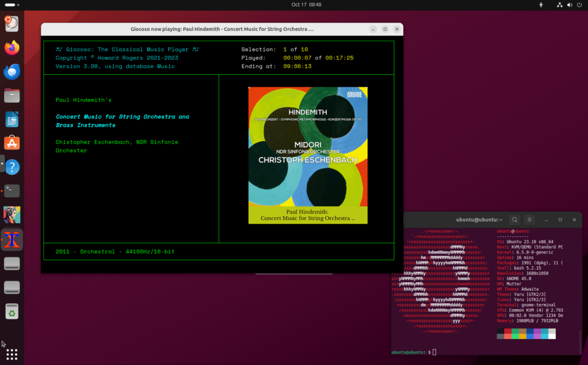Click the 'OS: Ubuntu 23.10 x86_64' line
The height and width of the screenshot is (365, 588).
coord(525,242)
